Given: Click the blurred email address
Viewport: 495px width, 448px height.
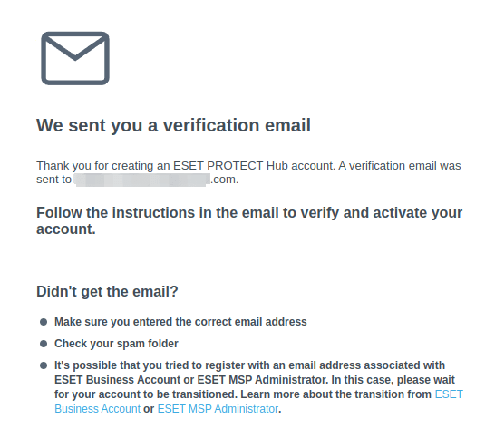Looking at the screenshot, I should tap(141, 180).
